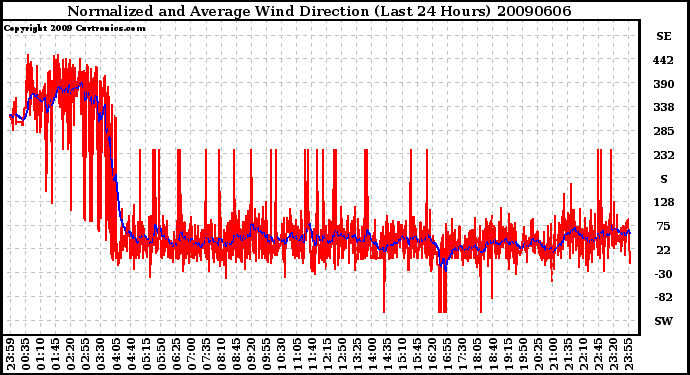Click the 02:55 time label

click(x=85, y=354)
